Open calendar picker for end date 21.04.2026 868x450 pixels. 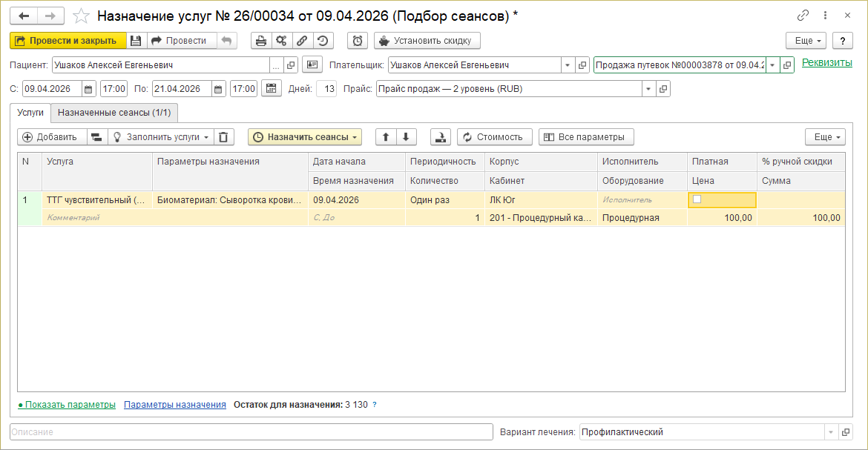[x=218, y=89]
